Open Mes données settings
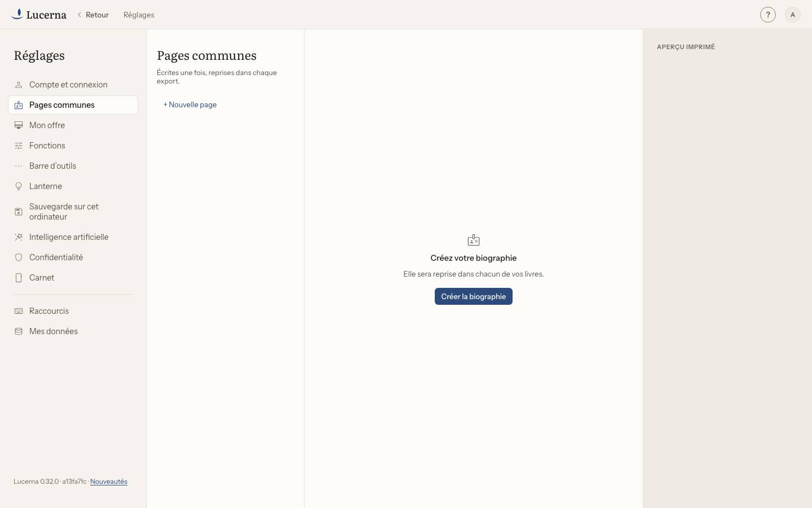The height and width of the screenshot is (508, 812). click(x=73, y=331)
